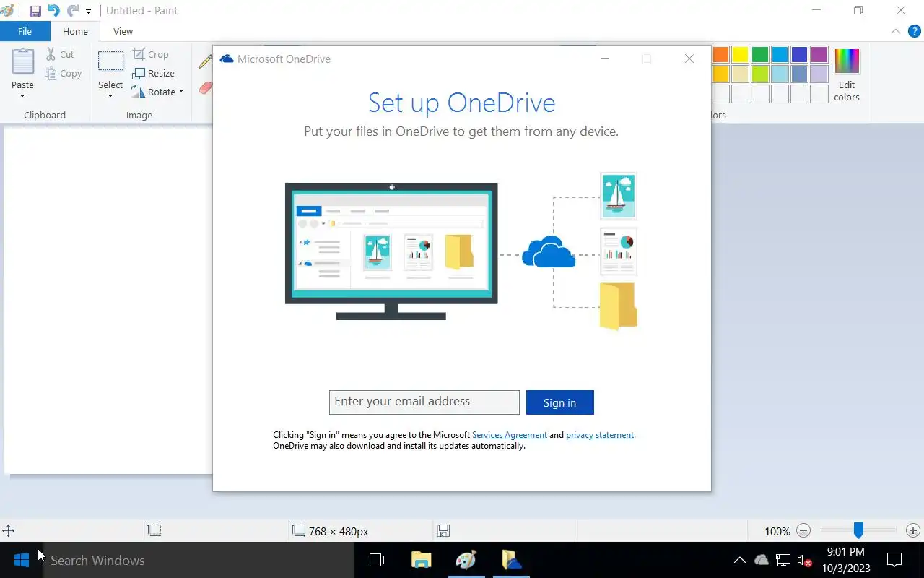The image size is (924, 578).
Task: Click the OneDrive cloud tray icon
Action: coord(762,560)
